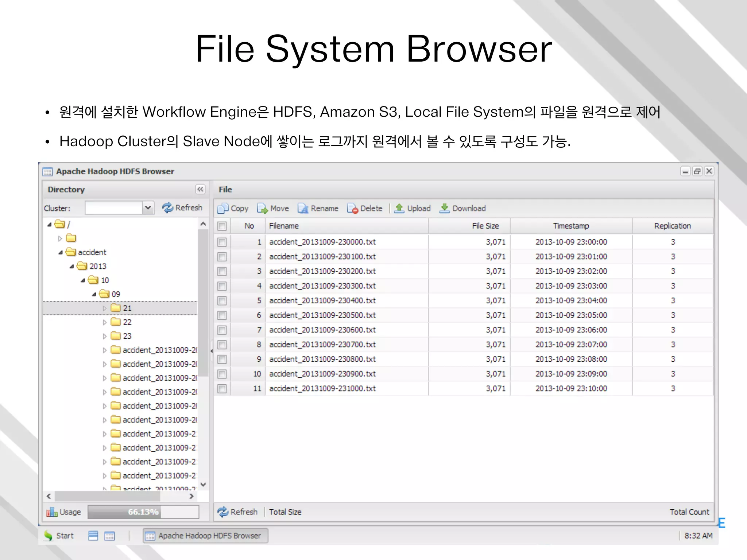The height and width of the screenshot is (560, 747).
Task: Click the Copy toolbar icon
Action: (222, 209)
